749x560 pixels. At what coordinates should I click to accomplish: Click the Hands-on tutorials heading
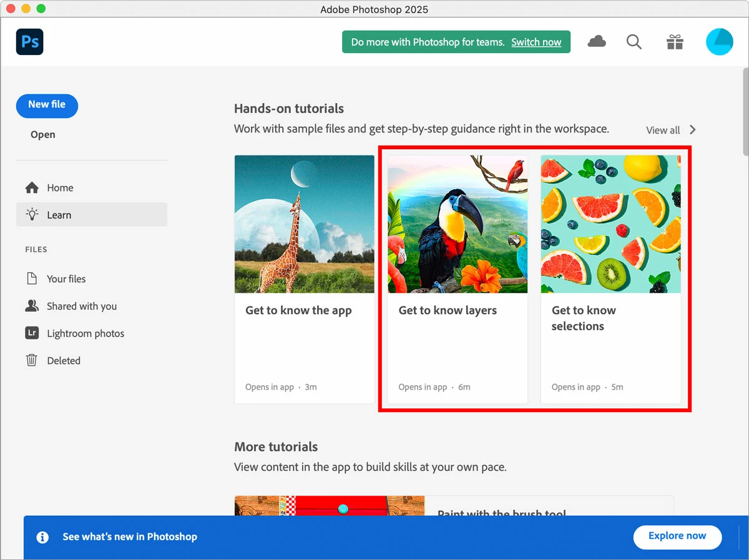click(289, 109)
